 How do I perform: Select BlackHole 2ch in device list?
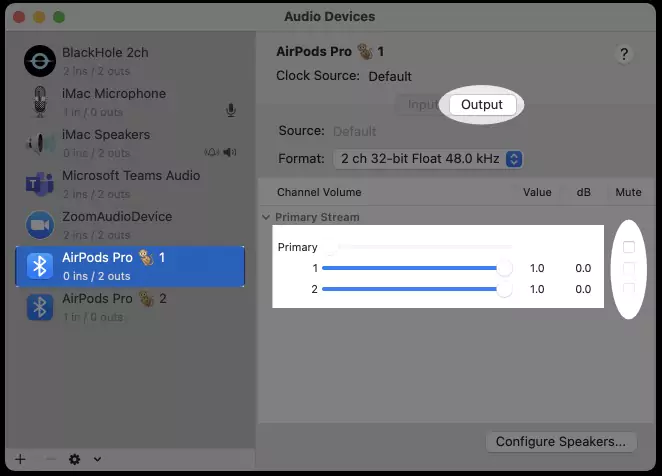point(130,61)
